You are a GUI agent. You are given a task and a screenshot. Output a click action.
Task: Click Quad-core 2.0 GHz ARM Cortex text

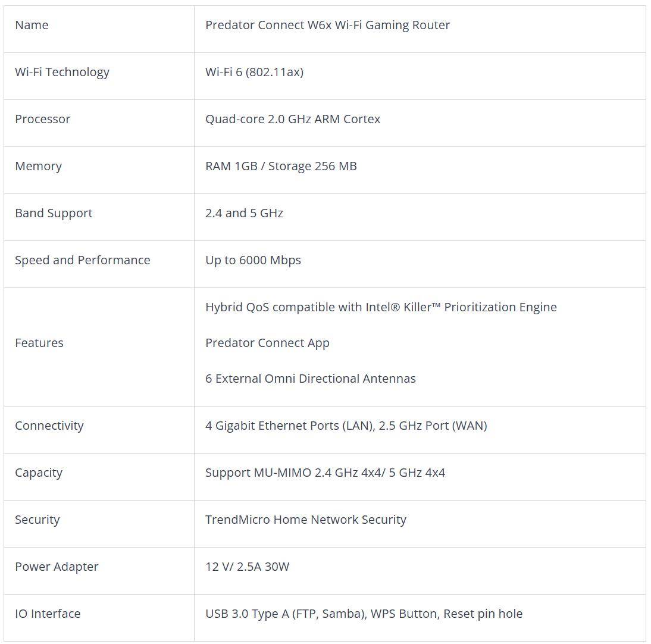293,119
